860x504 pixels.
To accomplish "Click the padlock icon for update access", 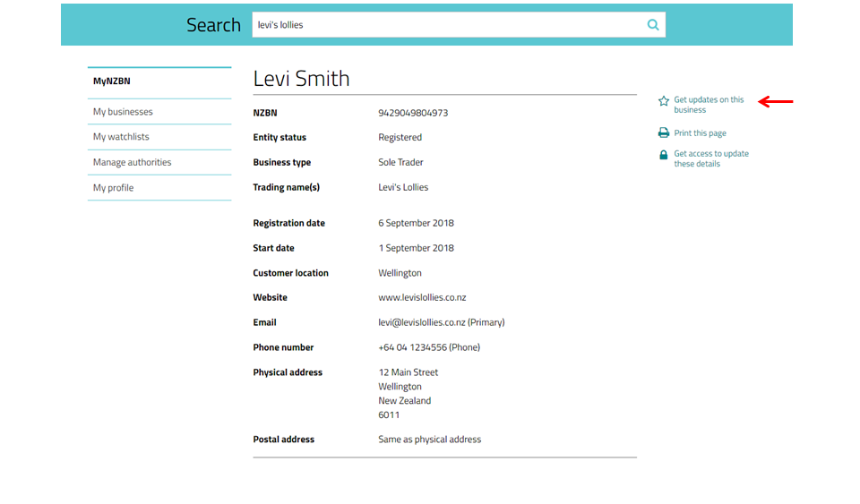I will point(664,155).
